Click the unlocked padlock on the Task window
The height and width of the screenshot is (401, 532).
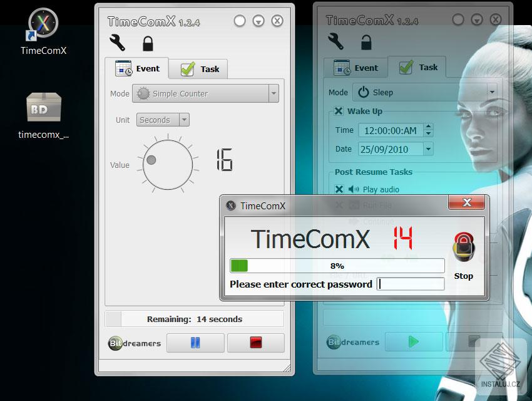(x=366, y=43)
